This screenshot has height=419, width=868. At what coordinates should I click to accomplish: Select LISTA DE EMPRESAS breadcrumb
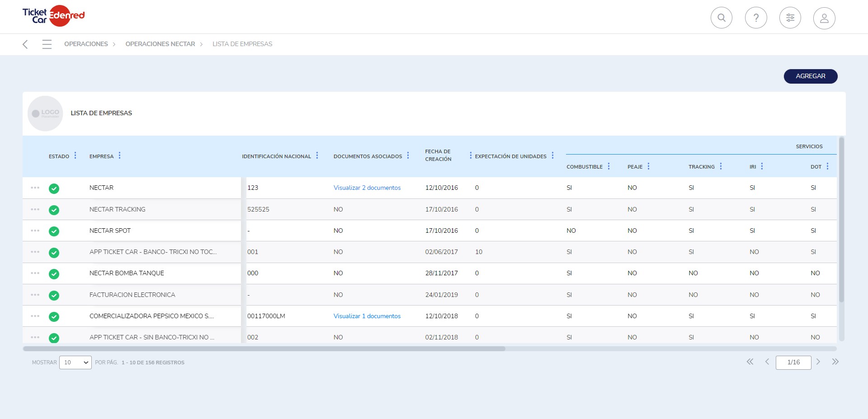click(x=242, y=44)
